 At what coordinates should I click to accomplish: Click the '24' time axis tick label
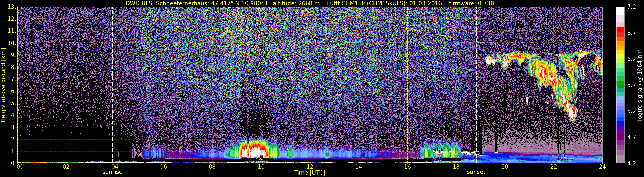coord(602,167)
